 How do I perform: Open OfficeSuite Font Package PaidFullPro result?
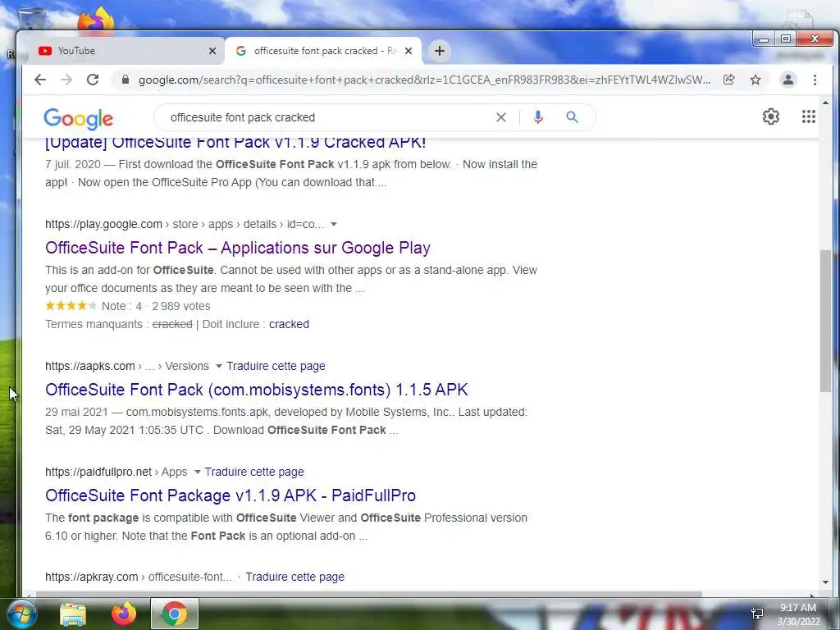coord(231,495)
